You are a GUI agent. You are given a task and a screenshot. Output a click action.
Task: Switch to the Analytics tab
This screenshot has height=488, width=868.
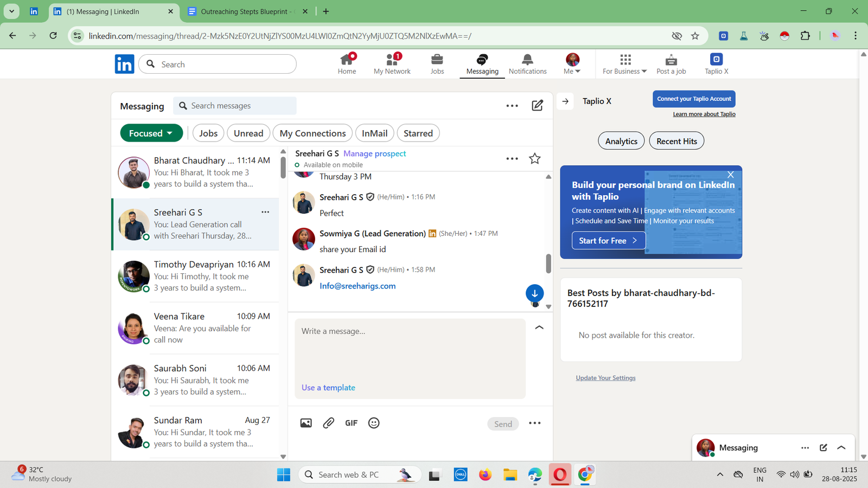click(x=621, y=141)
